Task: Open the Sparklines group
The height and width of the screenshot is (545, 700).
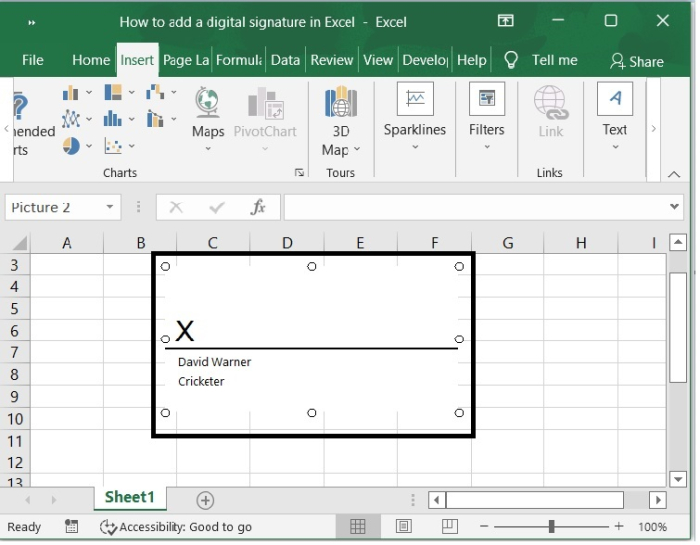Action: 415,117
